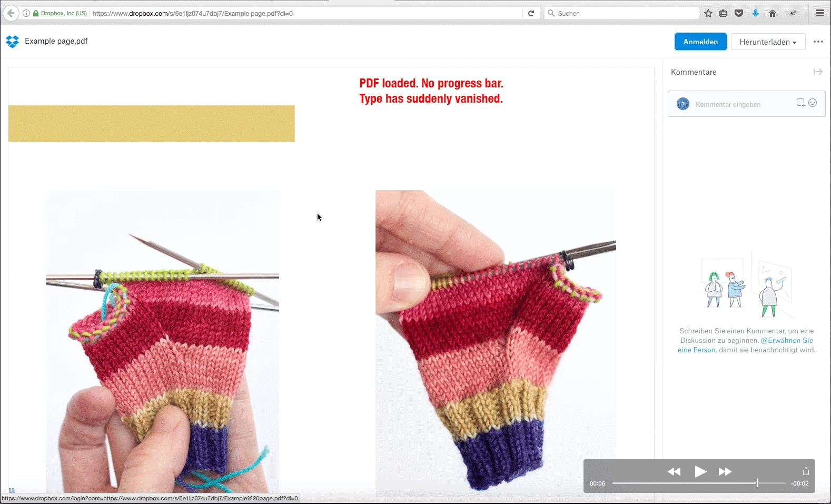
Task: Click the 'Kommentare' panel heading
Action: pos(694,72)
